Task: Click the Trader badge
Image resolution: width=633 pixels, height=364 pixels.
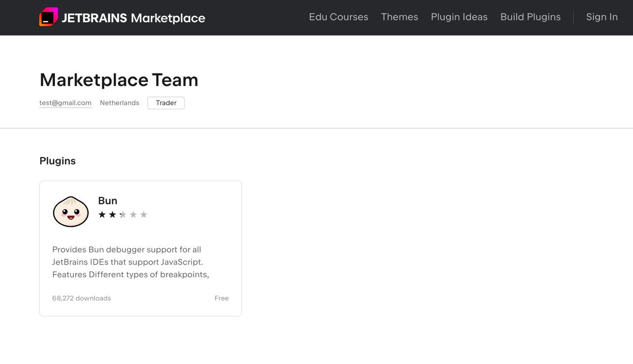Action: point(166,103)
